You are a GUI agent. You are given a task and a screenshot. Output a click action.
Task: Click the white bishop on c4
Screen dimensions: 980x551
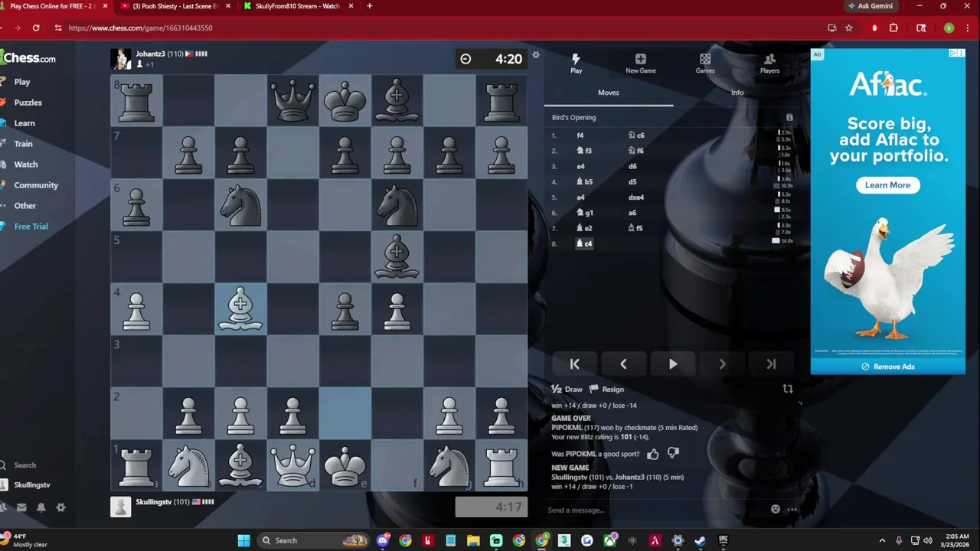tap(240, 309)
